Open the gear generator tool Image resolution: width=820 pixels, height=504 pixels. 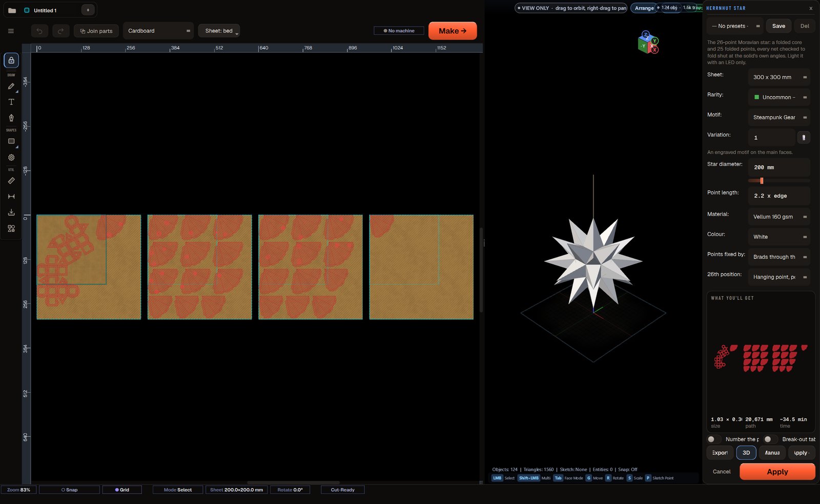(x=11, y=157)
